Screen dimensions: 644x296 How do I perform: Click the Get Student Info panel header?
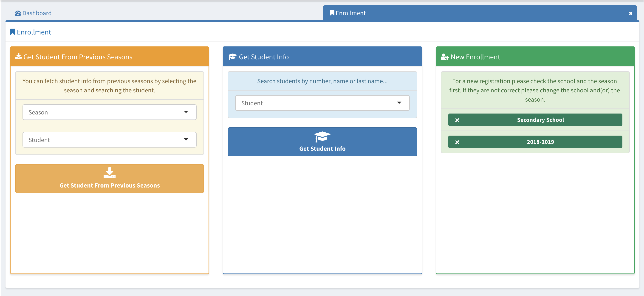[x=322, y=57]
